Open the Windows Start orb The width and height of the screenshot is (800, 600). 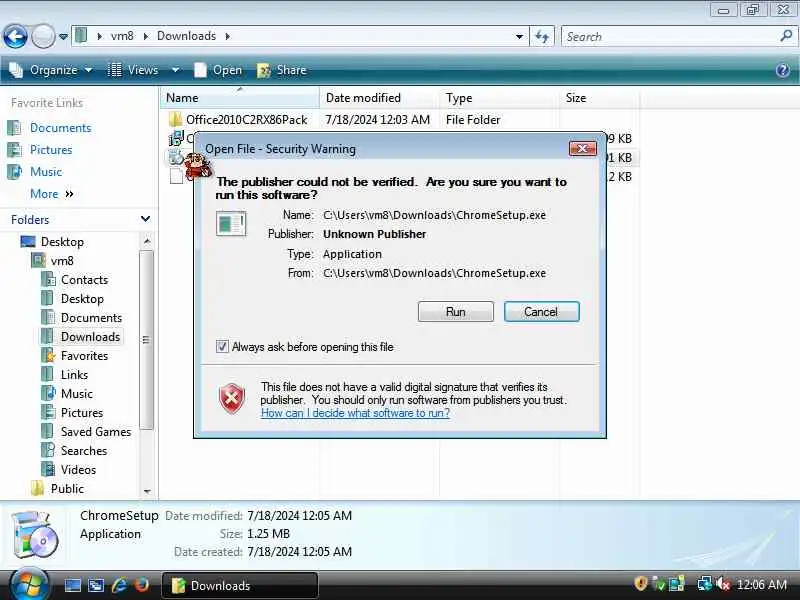28,585
